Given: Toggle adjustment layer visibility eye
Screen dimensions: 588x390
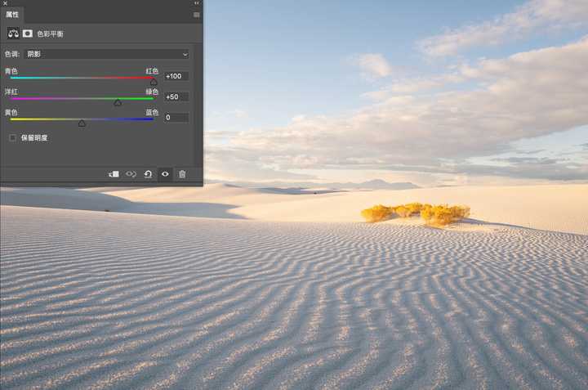Looking at the screenshot, I should pyautogui.click(x=165, y=174).
